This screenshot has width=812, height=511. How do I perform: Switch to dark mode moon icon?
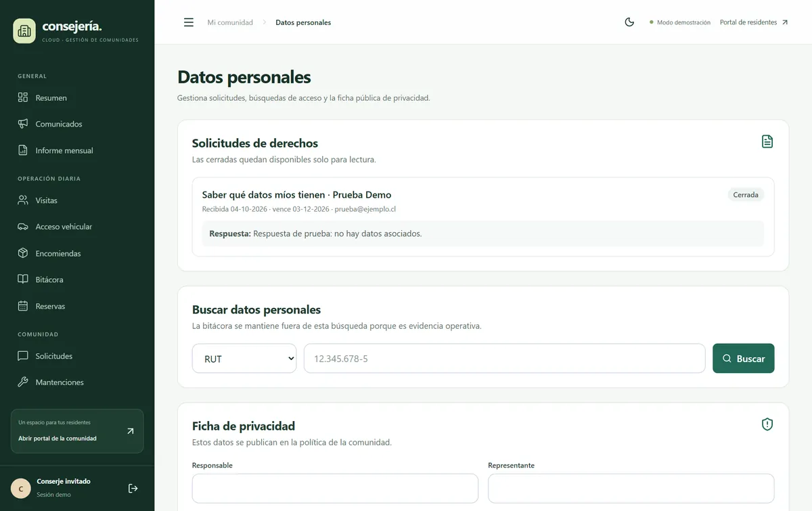pos(629,22)
